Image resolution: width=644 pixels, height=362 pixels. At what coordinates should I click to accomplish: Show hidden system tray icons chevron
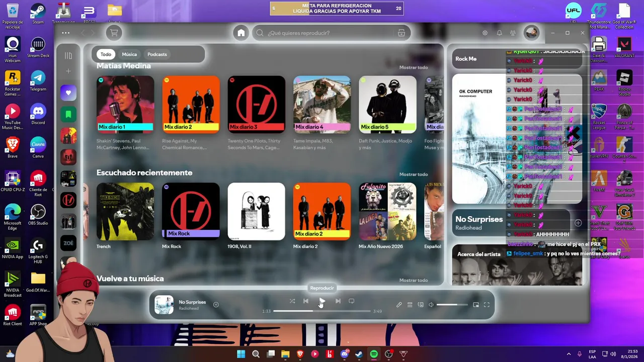click(x=569, y=354)
